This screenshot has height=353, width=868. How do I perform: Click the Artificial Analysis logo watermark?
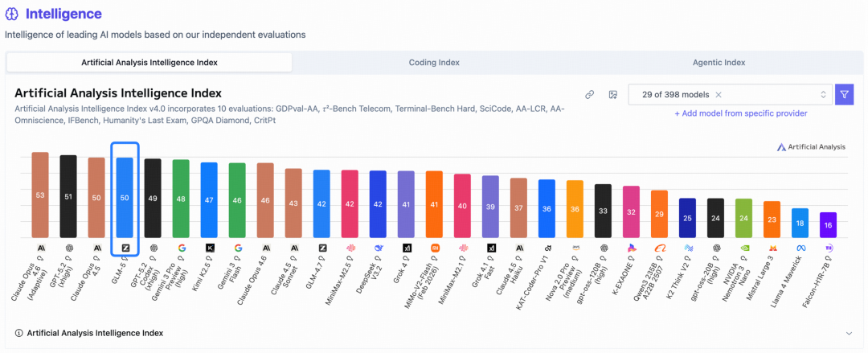tap(811, 147)
